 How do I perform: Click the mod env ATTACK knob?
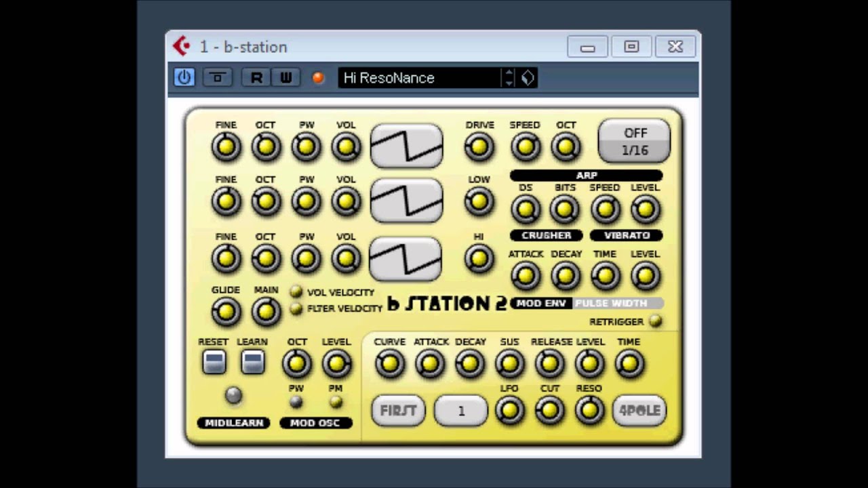(x=525, y=276)
